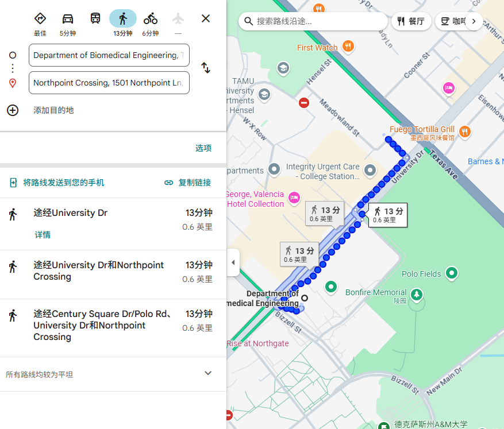The width and height of the screenshot is (504, 429).
Task: Open details for University Dr route
Action: [43, 235]
